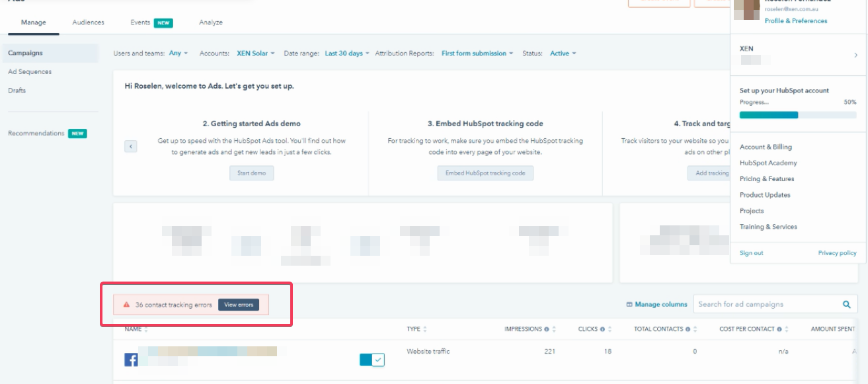Screen dimensions: 868x384
Task: Sort the table by the TYPE column arrows
Action: pos(425,329)
